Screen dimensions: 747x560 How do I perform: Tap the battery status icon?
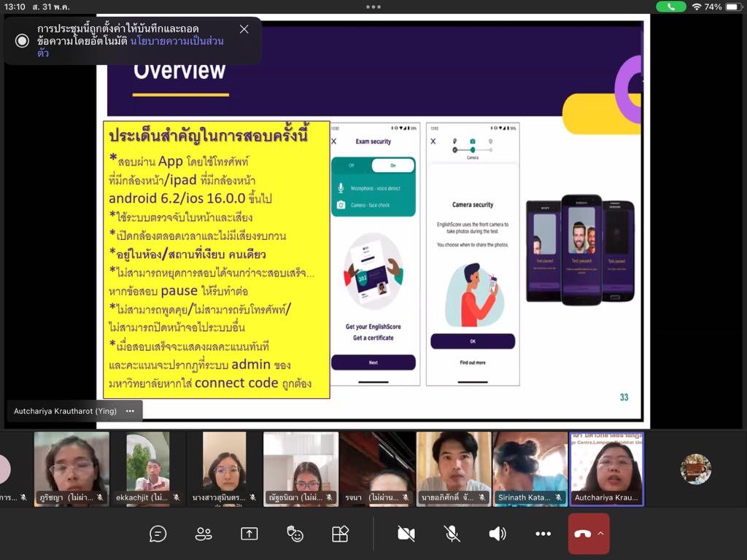click(x=734, y=7)
